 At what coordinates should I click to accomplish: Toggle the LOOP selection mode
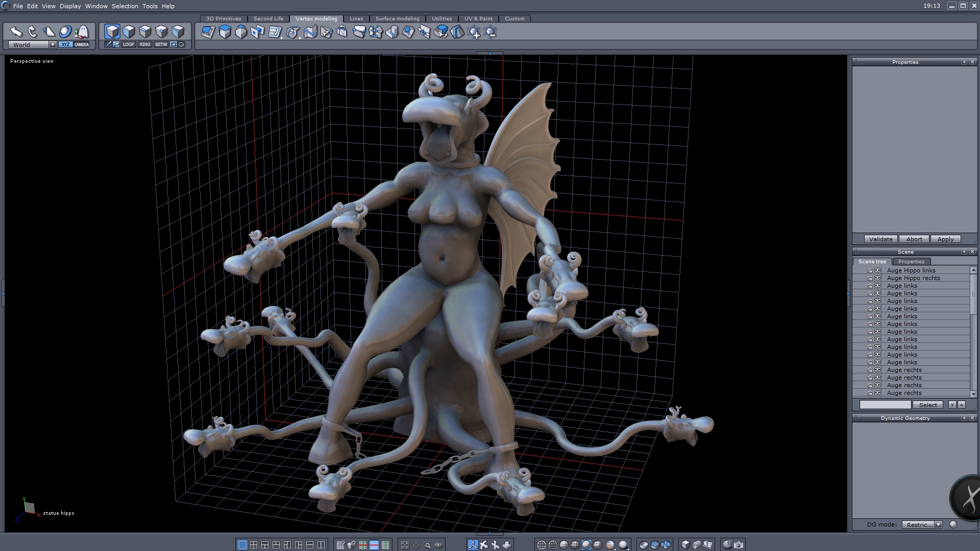128,44
